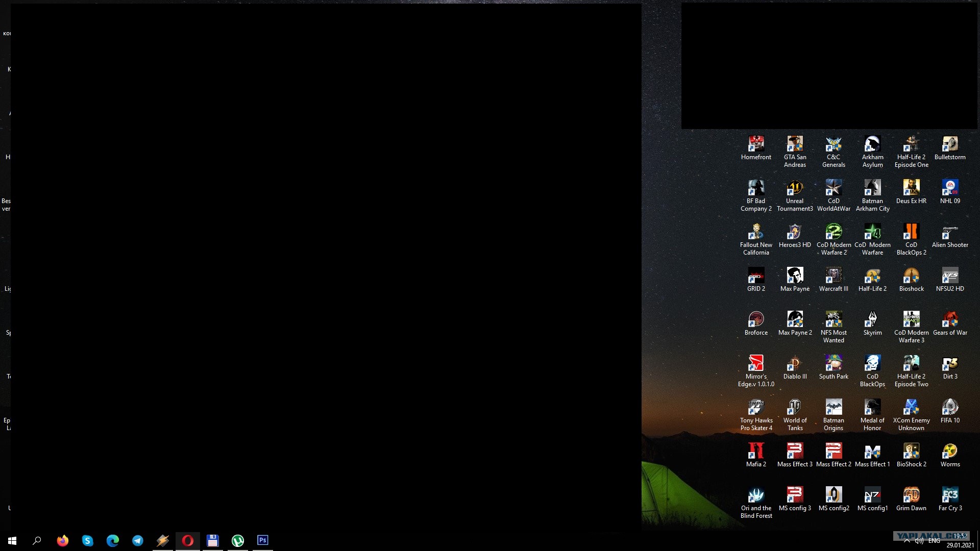Open Telegram from the taskbar

click(138, 540)
